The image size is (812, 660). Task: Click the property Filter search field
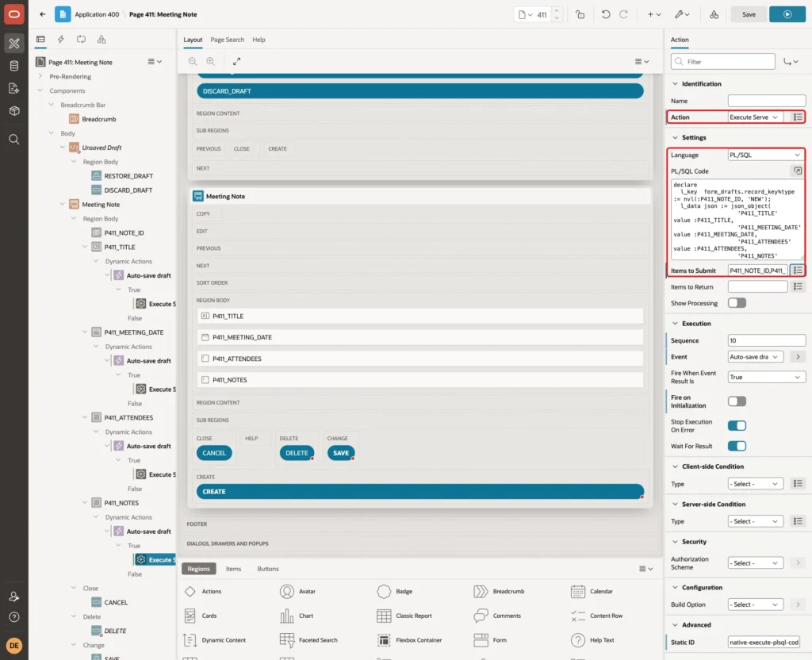pos(723,62)
